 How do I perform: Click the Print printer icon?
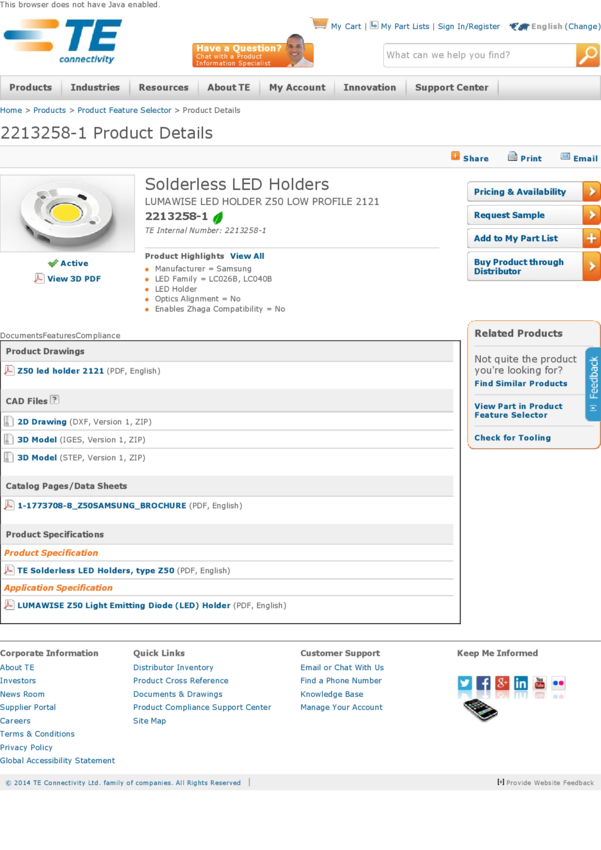click(512, 157)
